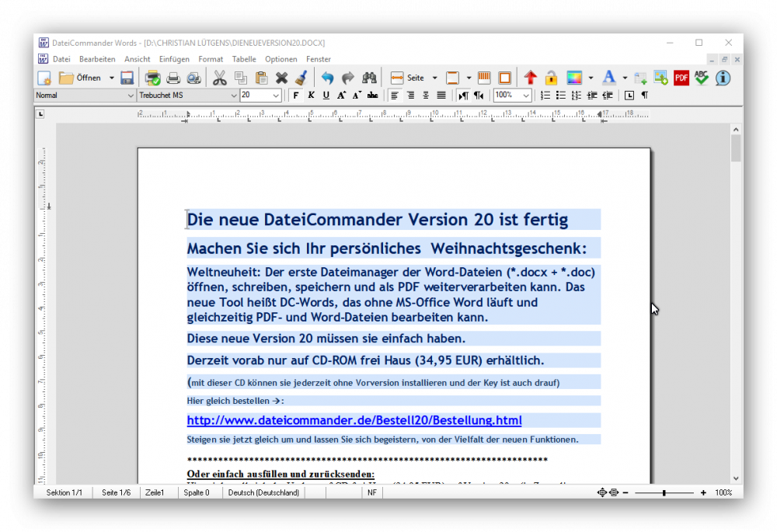Expand the 100% zoom dropdown
The image size is (777, 532).
tap(526, 96)
